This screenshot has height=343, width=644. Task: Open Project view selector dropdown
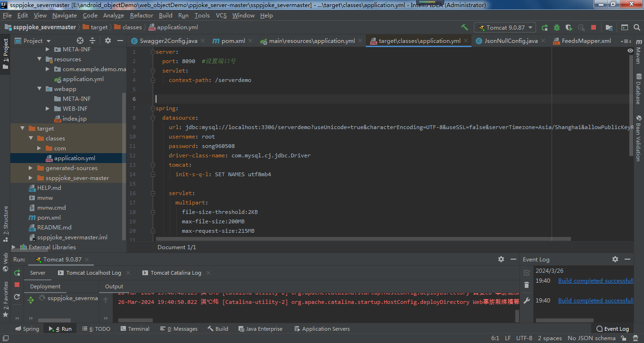click(33, 41)
